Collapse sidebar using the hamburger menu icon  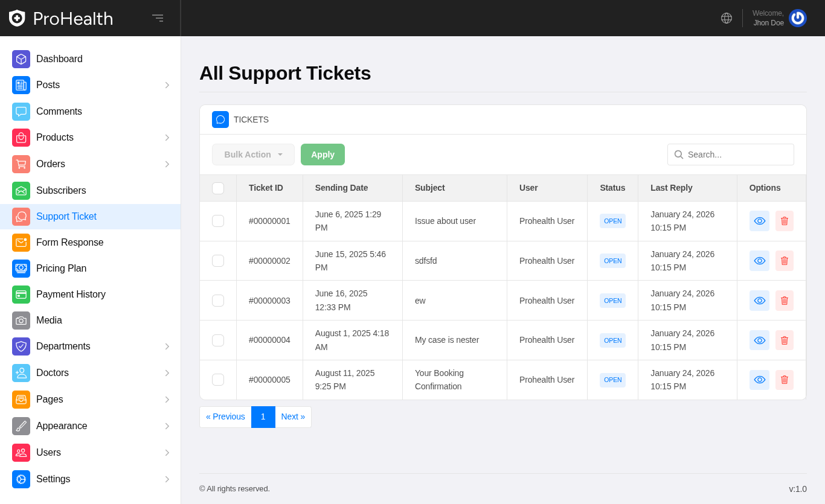click(x=158, y=18)
